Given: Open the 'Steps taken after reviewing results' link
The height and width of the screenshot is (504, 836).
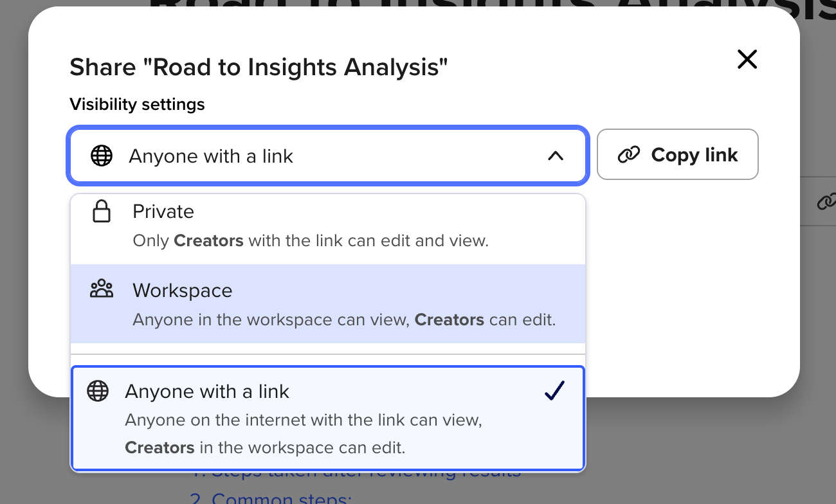Looking at the screenshot, I should (357, 474).
